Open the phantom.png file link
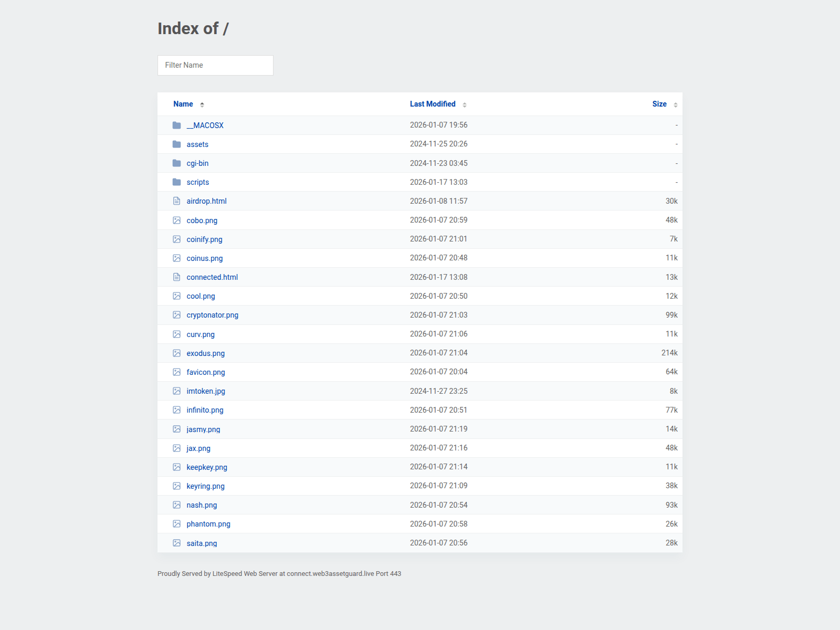This screenshot has width=840, height=630. (208, 524)
